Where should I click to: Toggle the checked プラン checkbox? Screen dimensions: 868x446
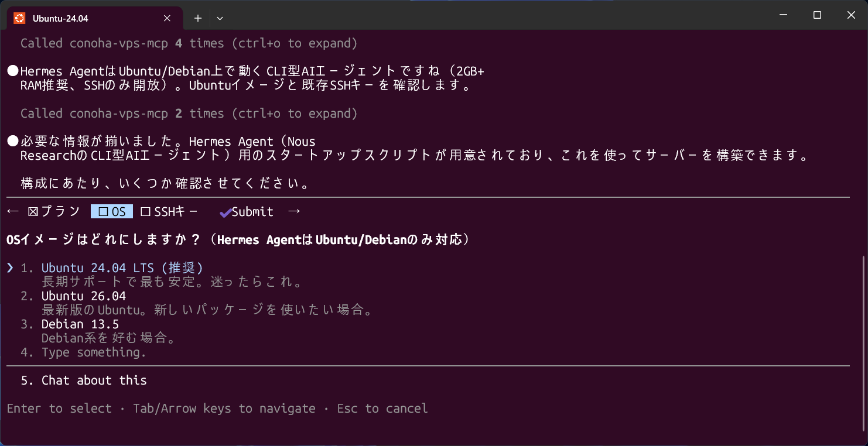tap(54, 211)
